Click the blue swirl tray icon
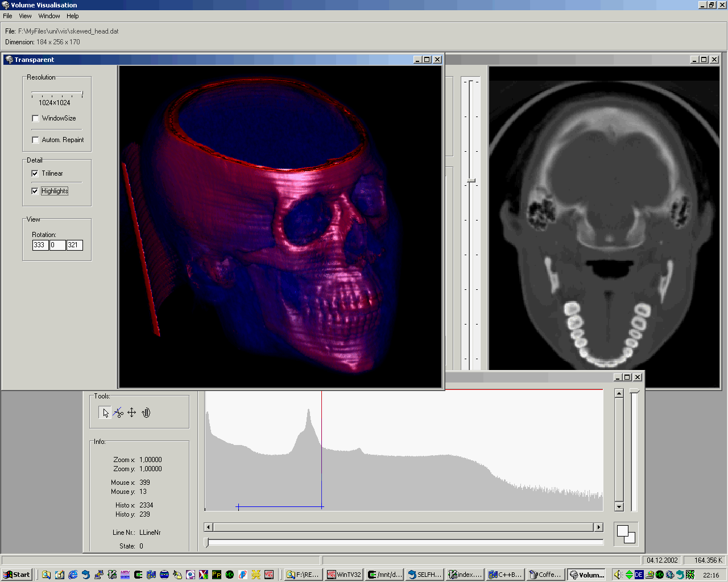Viewport: 728px width, 582px height. 680,575
